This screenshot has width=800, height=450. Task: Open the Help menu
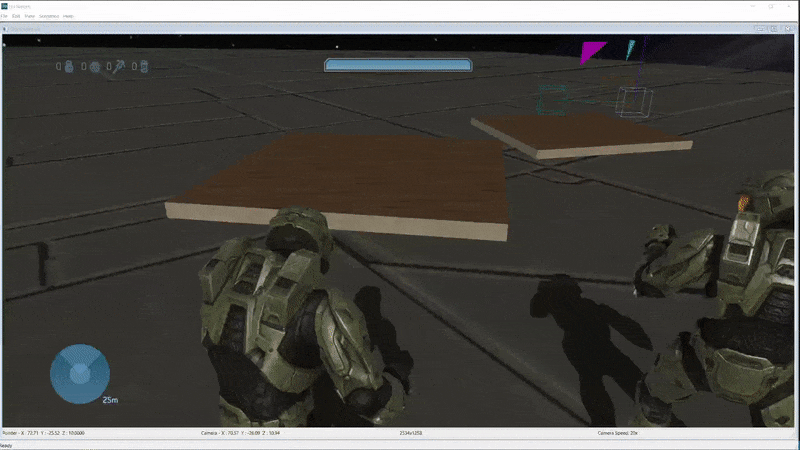(x=68, y=16)
